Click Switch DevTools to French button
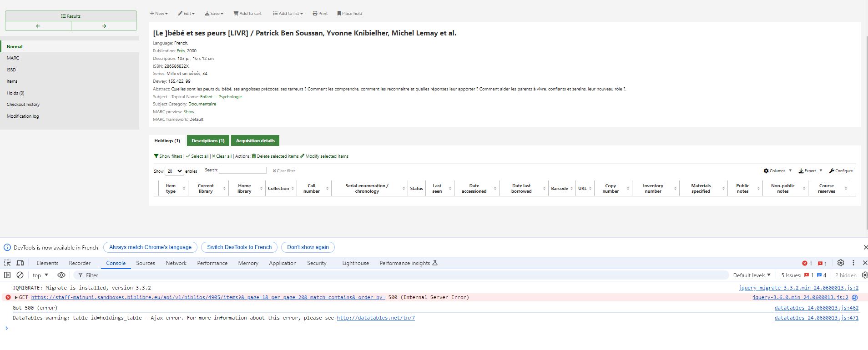Viewport: 868px width, 350px height. [239, 247]
